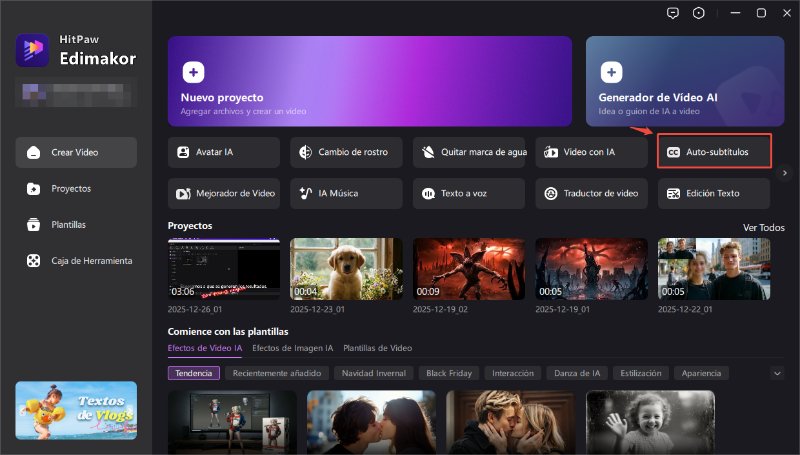The height and width of the screenshot is (455, 800).
Task: Open the Vídeo con IA tool
Action: coord(591,152)
